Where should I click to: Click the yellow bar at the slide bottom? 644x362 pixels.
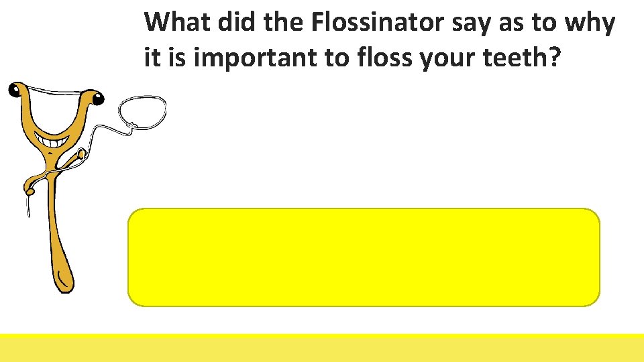click(322, 348)
